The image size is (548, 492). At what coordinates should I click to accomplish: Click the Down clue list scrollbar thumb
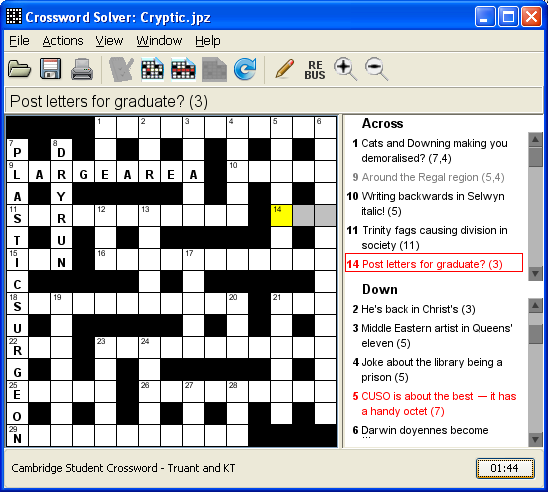pyautogui.click(x=535, y=334)
